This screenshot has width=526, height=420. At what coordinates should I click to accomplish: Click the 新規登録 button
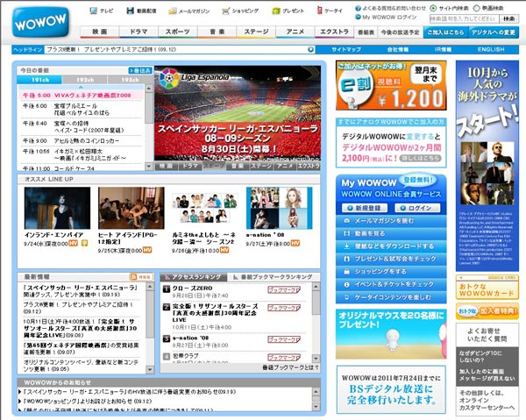[x=363, y=208]
